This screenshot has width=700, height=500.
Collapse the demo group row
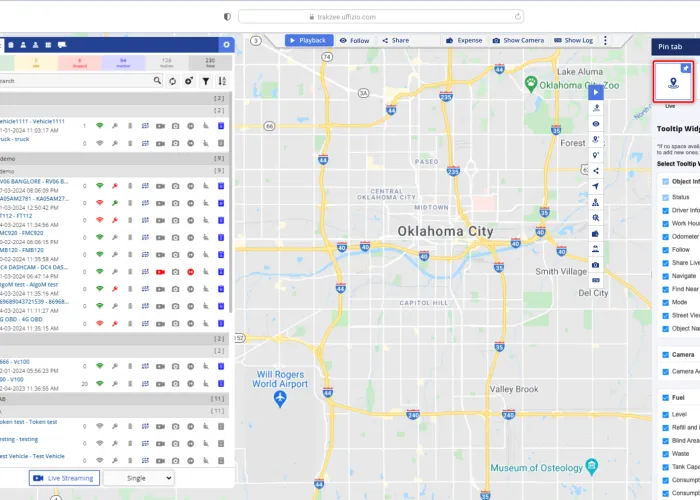point(115,158)
